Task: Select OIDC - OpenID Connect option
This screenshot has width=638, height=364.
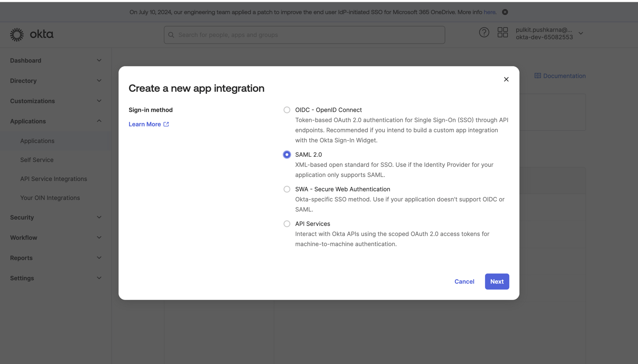Action: [287, 110]
